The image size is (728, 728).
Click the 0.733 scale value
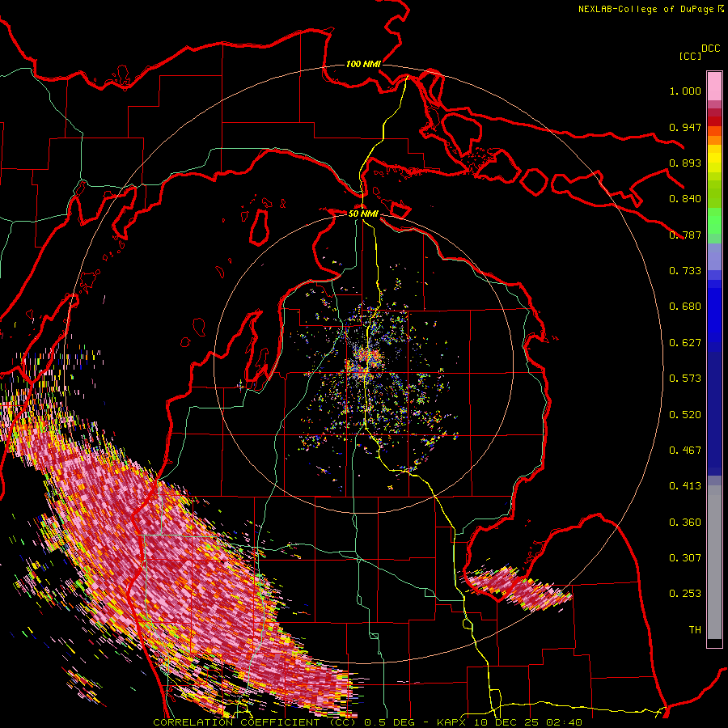point(685,271)
